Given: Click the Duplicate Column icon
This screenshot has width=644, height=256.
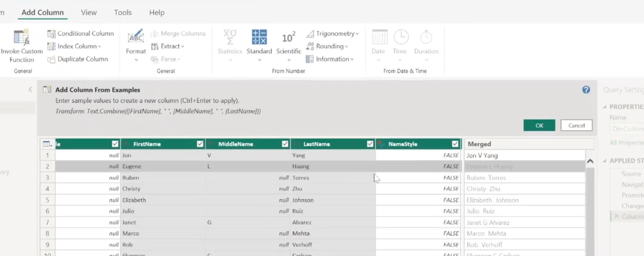Looking at the screenshot, I should click(x=51, y=59).
